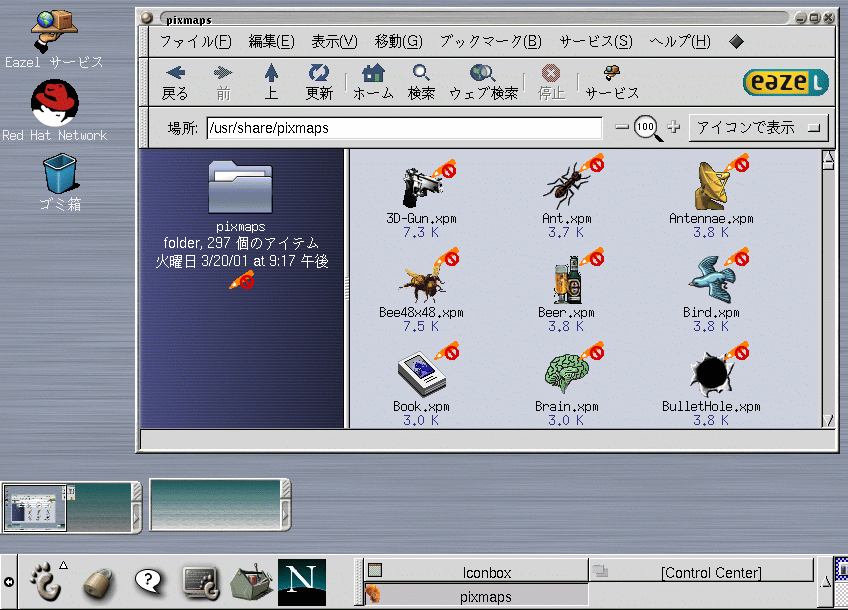Select the Ant.xpm file icon
Image resolution: width=848 pixels, height=610 pixels.
[x=565, y=186]
